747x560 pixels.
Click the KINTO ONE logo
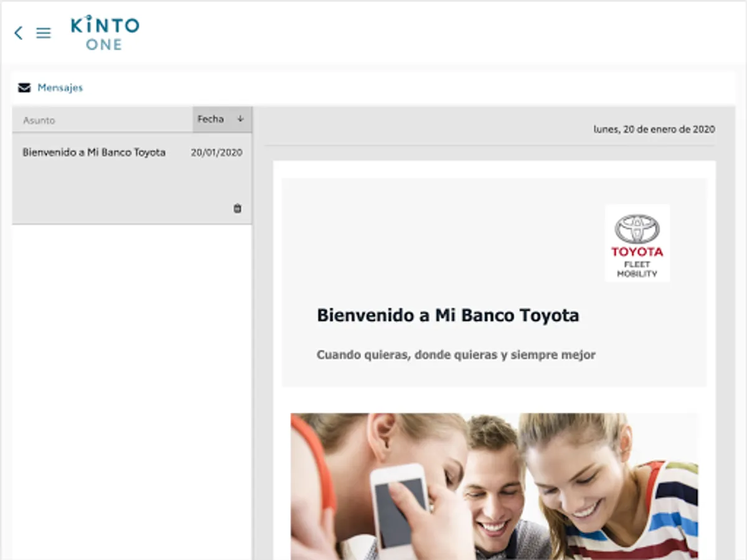(x=105, y=33)
